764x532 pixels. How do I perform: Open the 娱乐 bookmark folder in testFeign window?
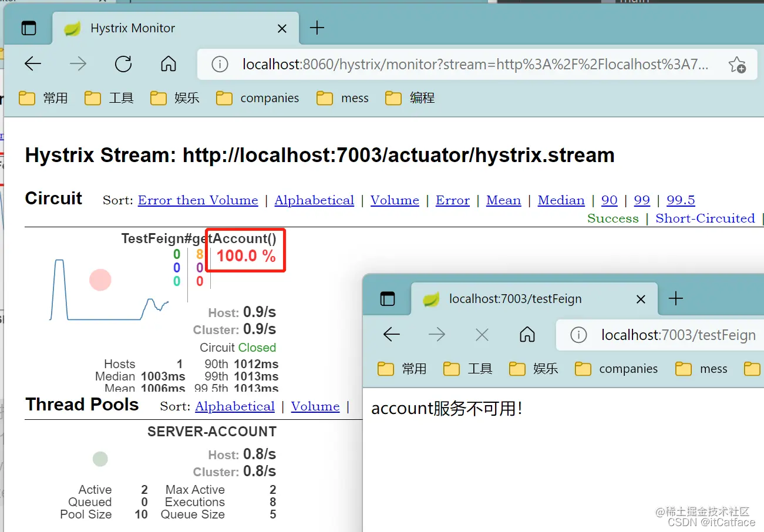(534, 369)
